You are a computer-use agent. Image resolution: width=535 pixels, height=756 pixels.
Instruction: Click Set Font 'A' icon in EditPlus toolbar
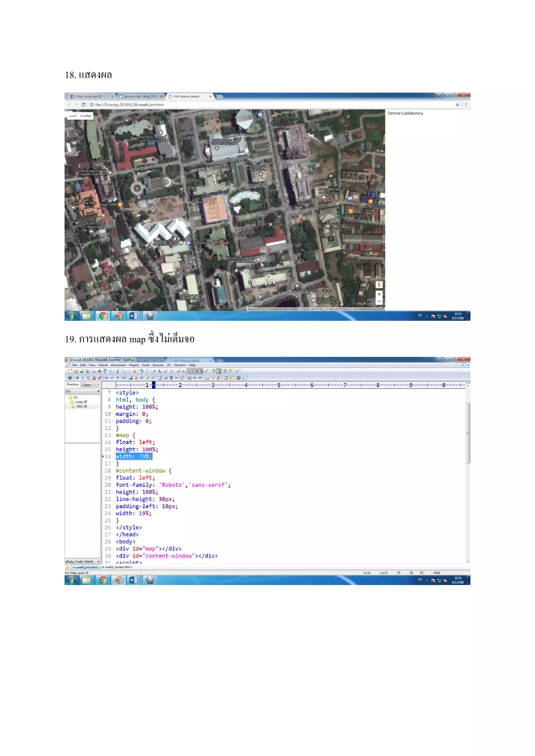pyautogui.click(x=178, y=371)
